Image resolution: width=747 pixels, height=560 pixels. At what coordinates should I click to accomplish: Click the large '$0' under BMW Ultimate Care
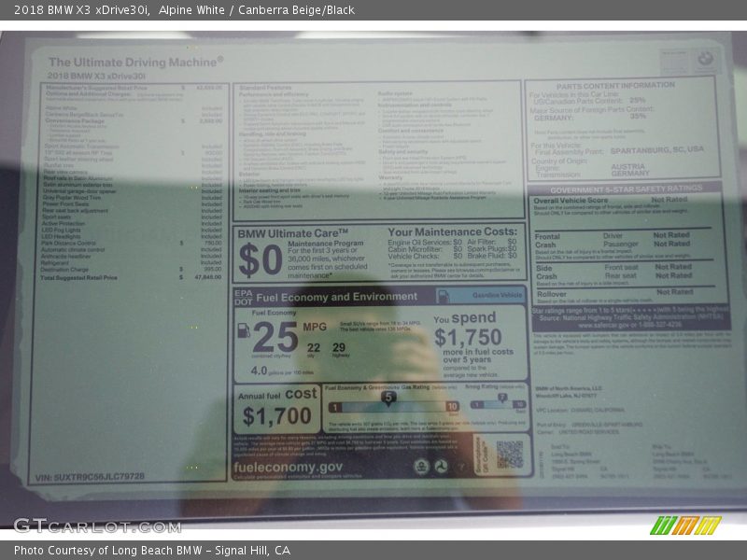pyautogui.click(x=261, y=259)
